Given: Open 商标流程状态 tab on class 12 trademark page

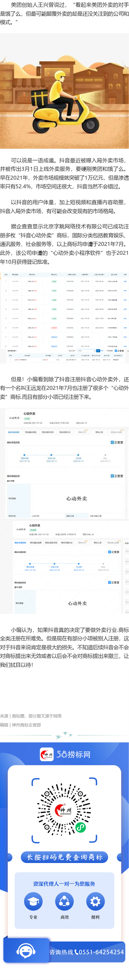Looking at the screenshot, I should (65, 432).
